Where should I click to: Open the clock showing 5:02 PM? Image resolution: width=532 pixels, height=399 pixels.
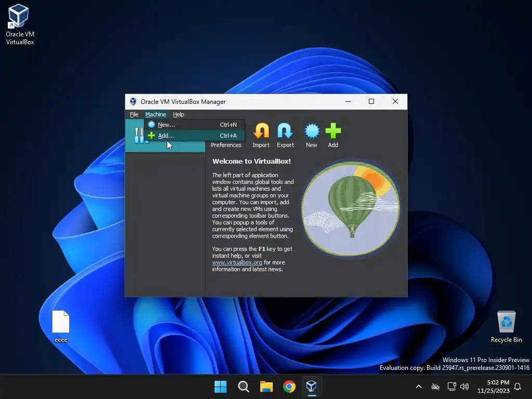[x=494, y=387]
